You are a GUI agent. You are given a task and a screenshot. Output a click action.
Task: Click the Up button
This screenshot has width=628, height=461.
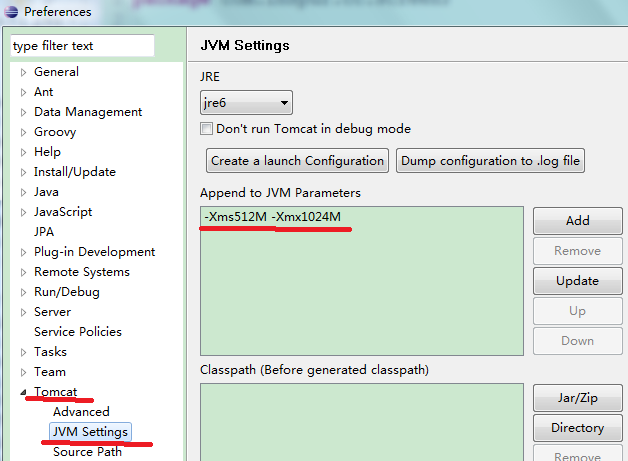(578, 311)
